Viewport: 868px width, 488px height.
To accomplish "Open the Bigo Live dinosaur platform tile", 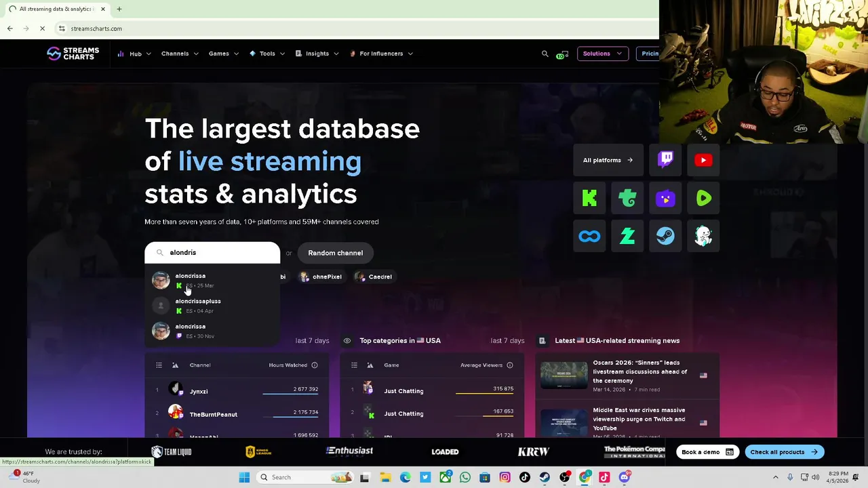I will coord(703,236).
